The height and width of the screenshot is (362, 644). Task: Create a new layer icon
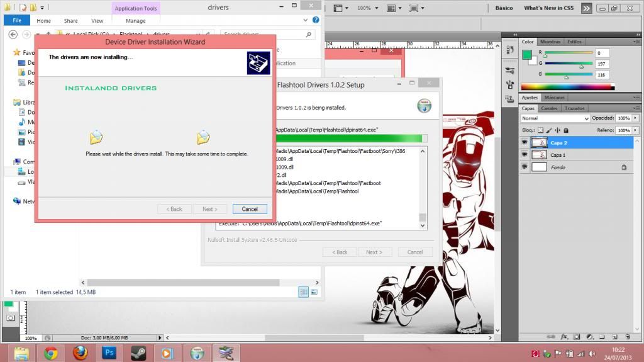click(x=615, y=336)
